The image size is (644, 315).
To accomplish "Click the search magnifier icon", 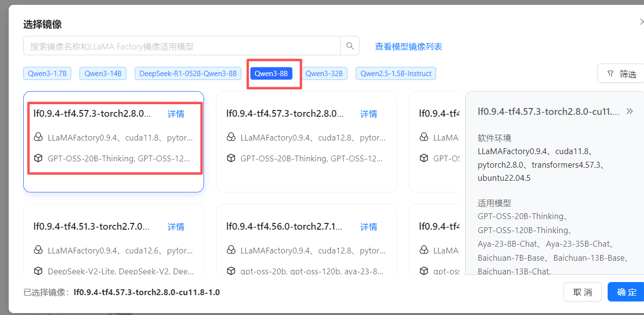I will point(349,45).
